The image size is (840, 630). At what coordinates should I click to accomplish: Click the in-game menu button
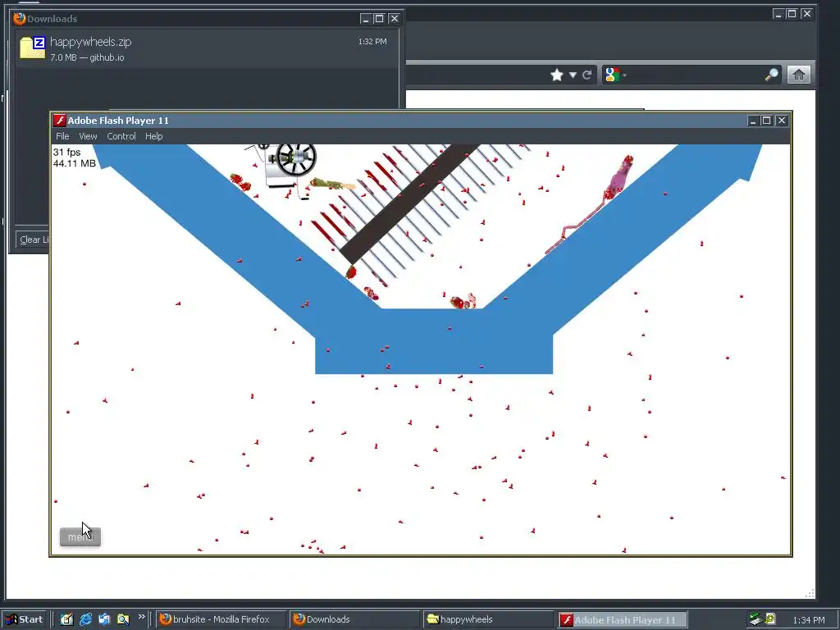pyautogui.click(x=80, y=536)
